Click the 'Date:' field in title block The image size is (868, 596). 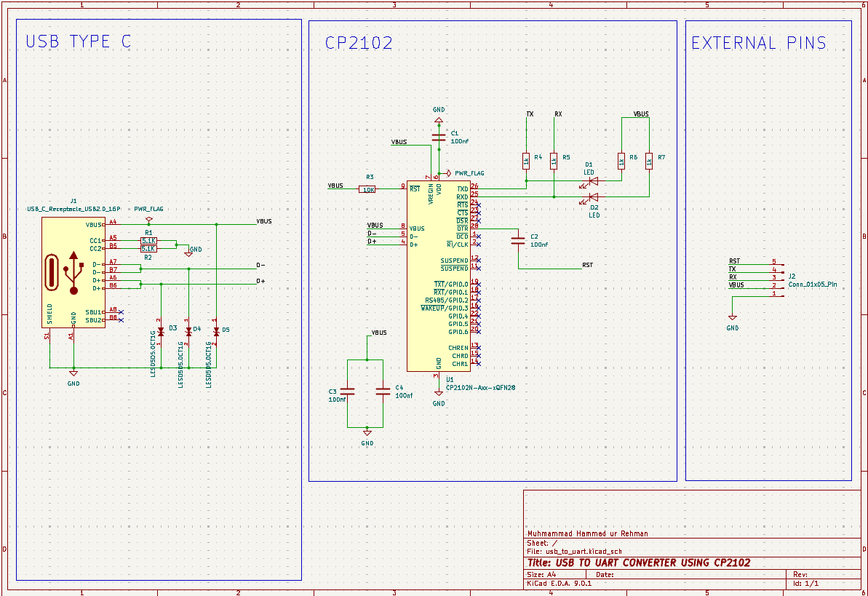pos(605,575)
